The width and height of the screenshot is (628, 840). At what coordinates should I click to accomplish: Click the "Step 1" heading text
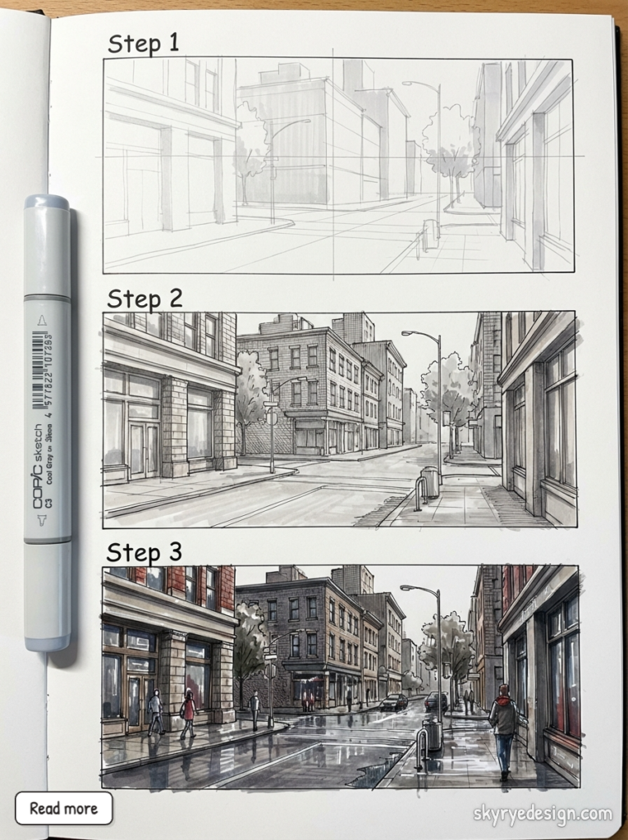(143, 43)
